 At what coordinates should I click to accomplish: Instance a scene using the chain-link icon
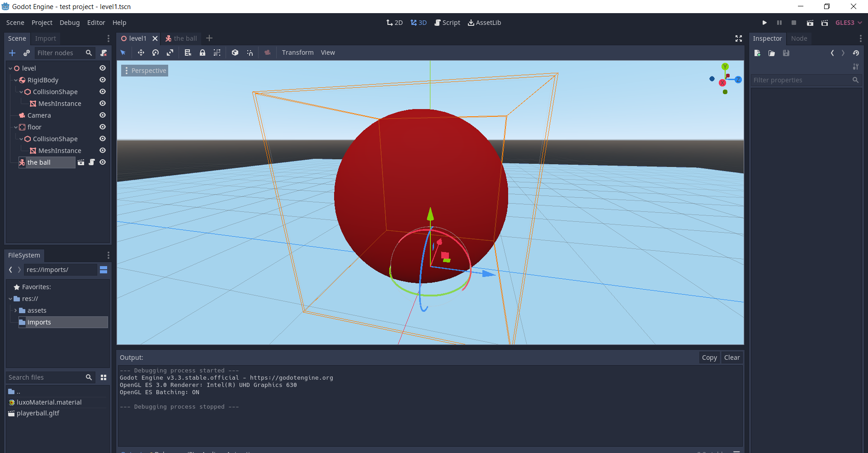tap(27, 53)
